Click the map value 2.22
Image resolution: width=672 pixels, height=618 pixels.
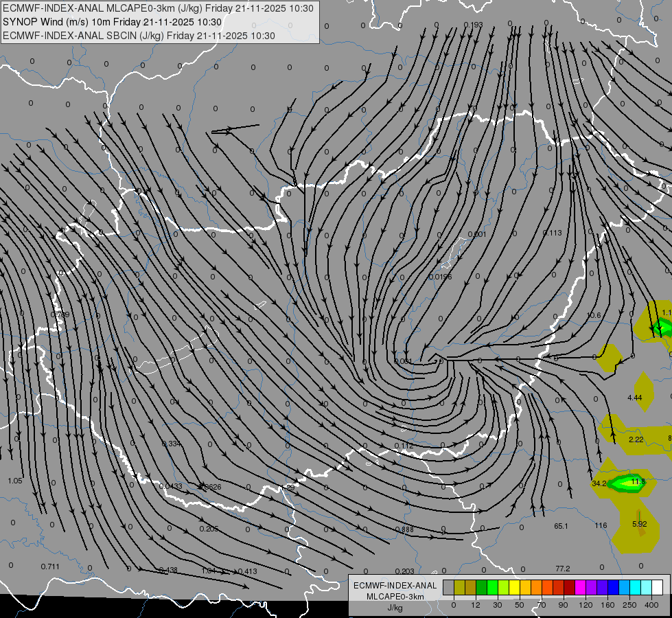coord(636,439)
